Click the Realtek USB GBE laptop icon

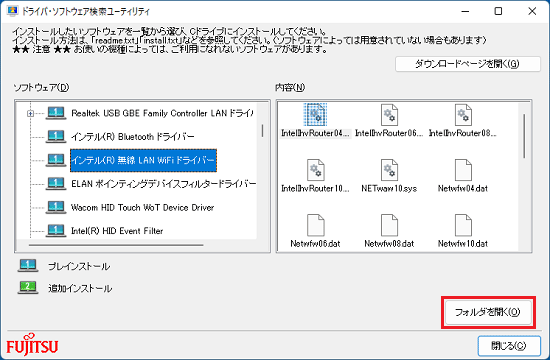56,113
